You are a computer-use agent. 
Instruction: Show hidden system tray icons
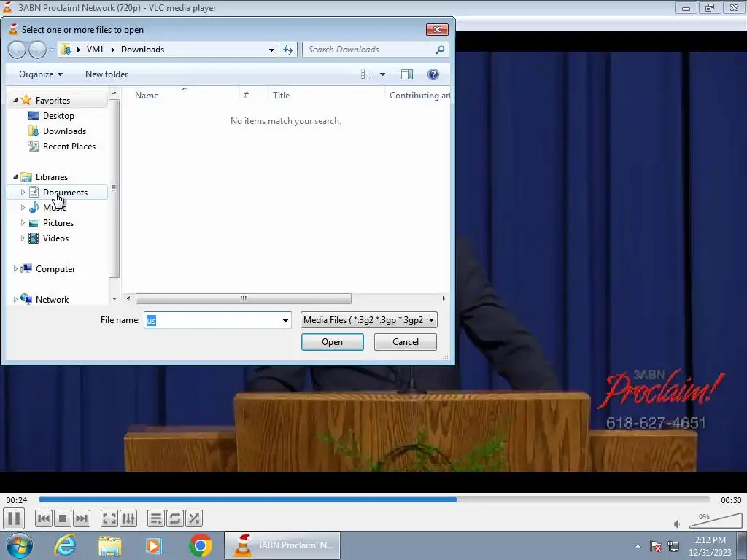tap(638, 546)
